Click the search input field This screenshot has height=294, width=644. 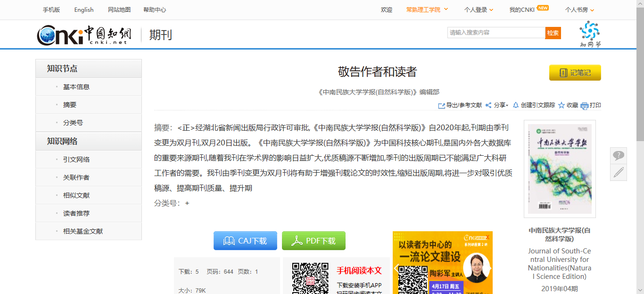(495, 33)
